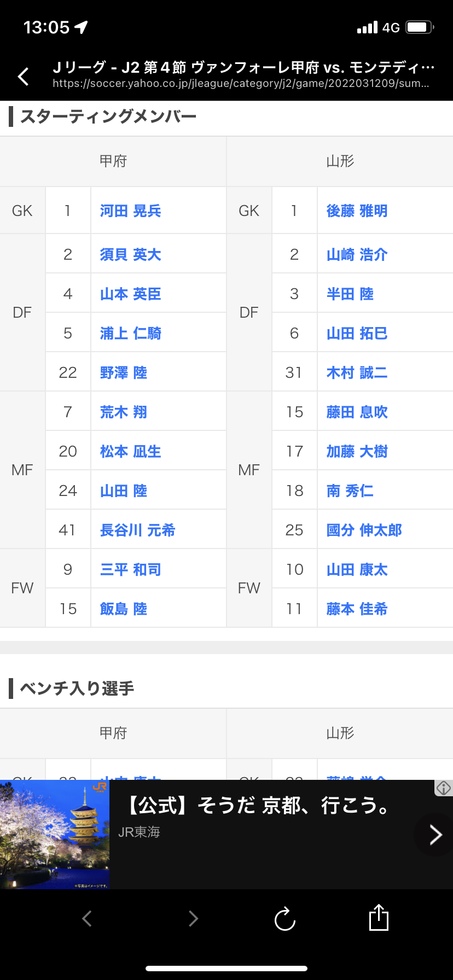Tap the ad's right arrow button
Screen dimensions: 453x980
[x=435, y=835]
